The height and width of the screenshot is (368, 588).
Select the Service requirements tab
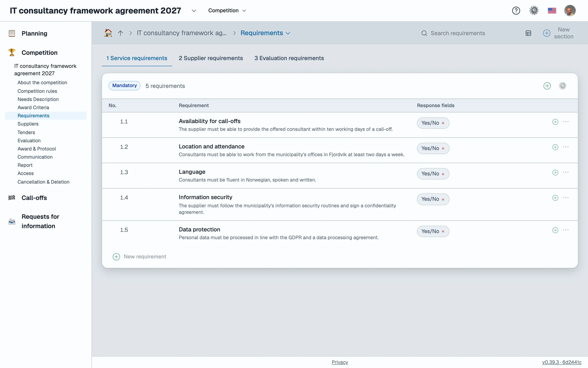point(137,58)
